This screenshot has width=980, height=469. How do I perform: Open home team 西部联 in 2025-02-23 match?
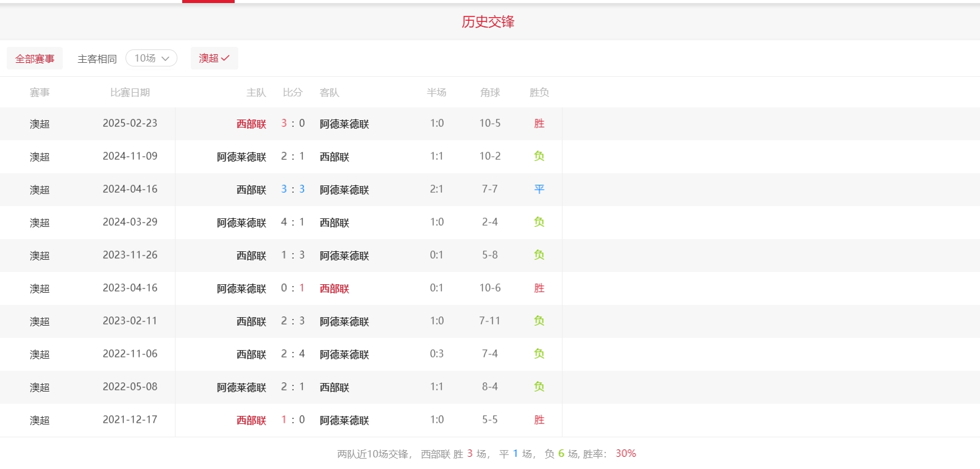(x=251, y=124)
